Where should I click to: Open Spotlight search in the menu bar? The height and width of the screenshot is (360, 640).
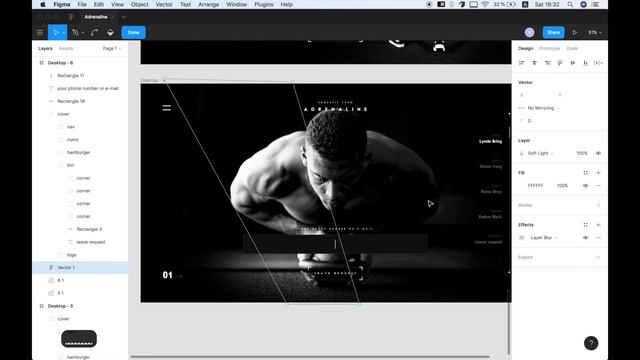click(570, 4)
